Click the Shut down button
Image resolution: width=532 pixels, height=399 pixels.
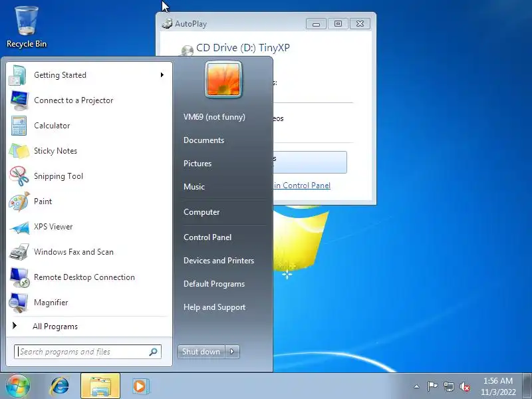coord(201,352)
